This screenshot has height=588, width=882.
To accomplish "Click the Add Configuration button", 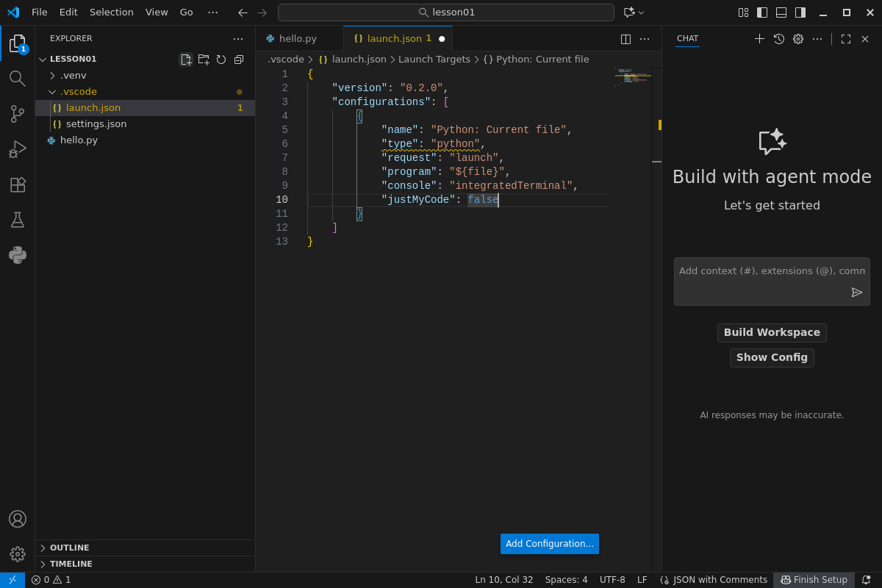I will point(549,544).
